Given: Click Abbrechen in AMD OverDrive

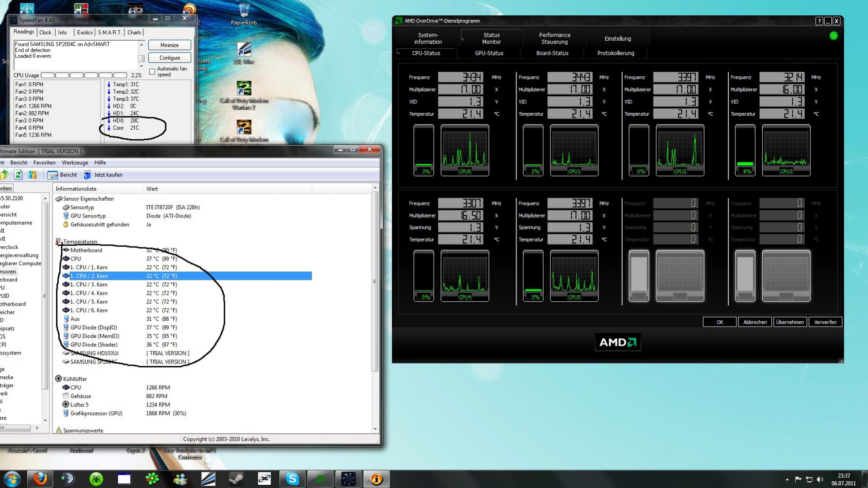Looking at the screenshot, I should (755, 322).
